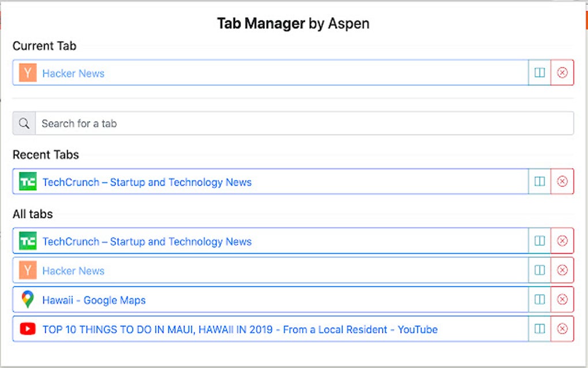Click the Google Maps pin favicon for the Hawaii tab

tap(27, 299)
